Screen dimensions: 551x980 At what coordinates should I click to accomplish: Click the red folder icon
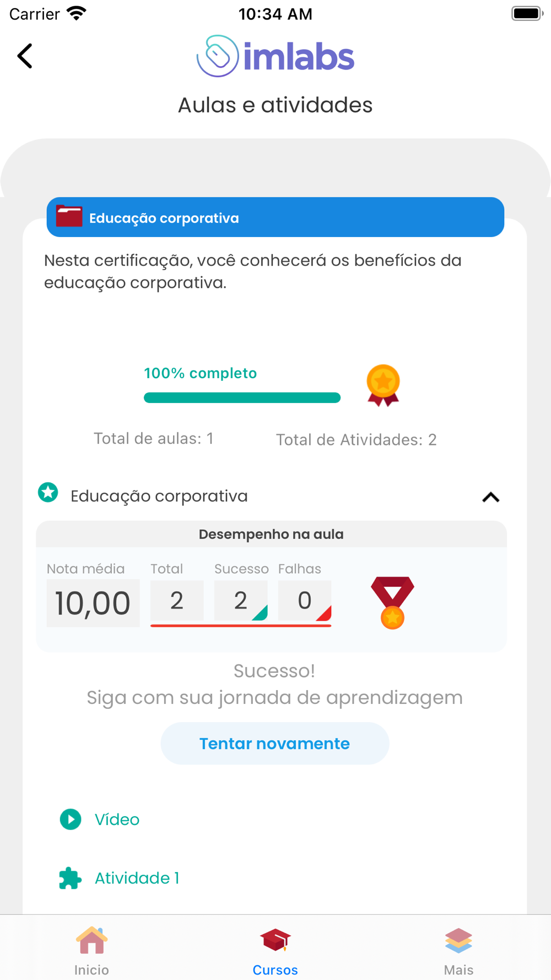[69, 217]
